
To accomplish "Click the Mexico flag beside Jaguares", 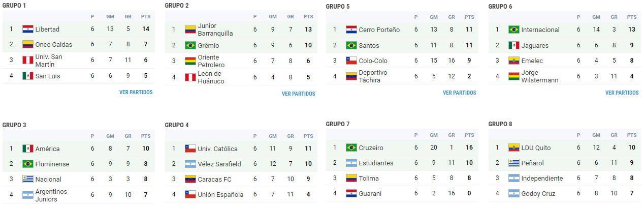I will click(514, 45).
